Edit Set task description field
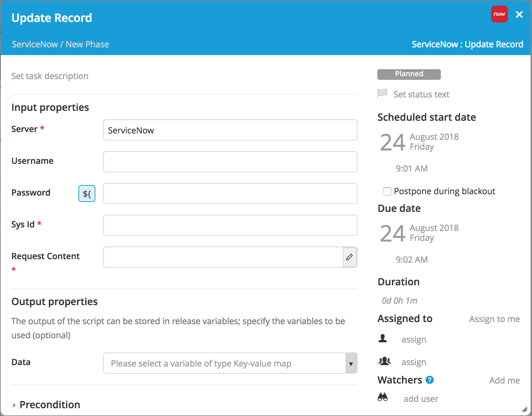 point(50,76)
